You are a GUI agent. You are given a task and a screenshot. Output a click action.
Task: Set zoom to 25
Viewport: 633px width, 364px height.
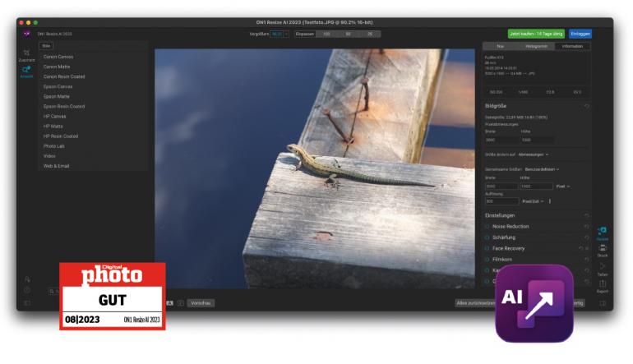pyautogui.click(x=370, y=34)
